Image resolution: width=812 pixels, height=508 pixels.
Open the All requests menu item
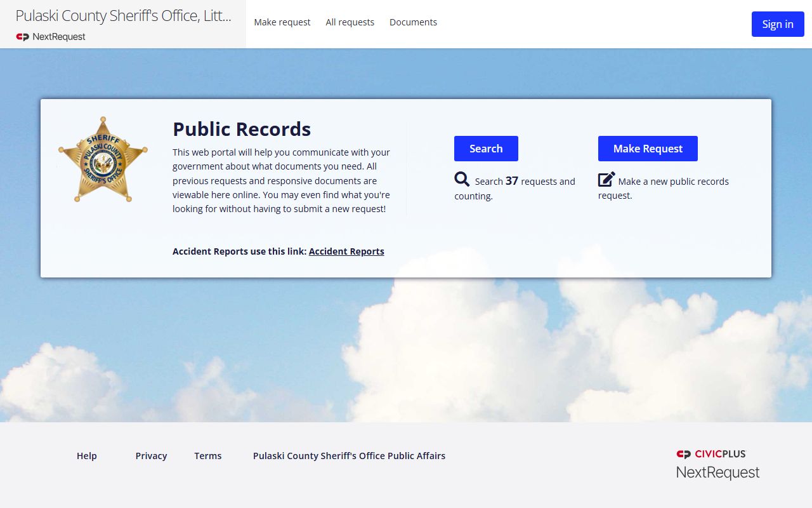point(350,22)
